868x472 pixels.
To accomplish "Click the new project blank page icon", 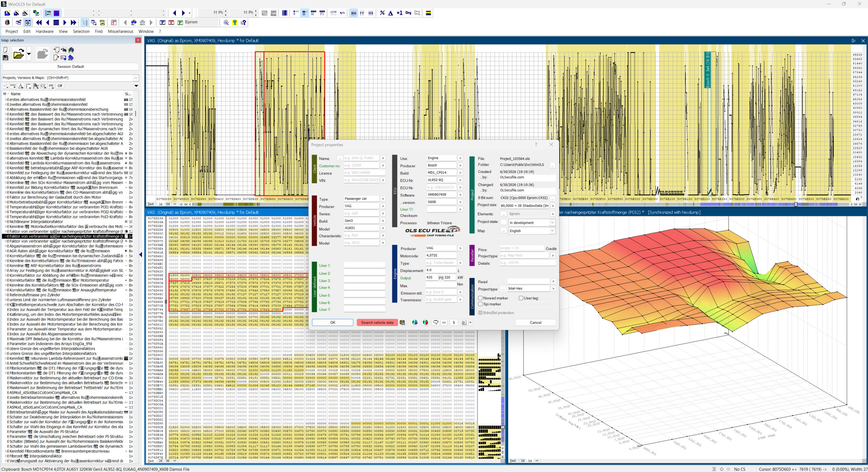I will 5,50.
